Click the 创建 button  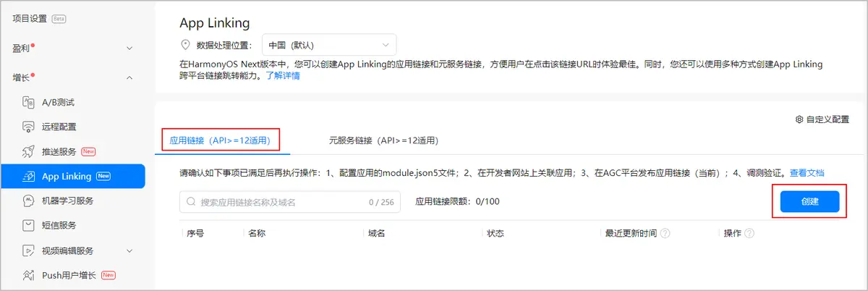(809, 202)
